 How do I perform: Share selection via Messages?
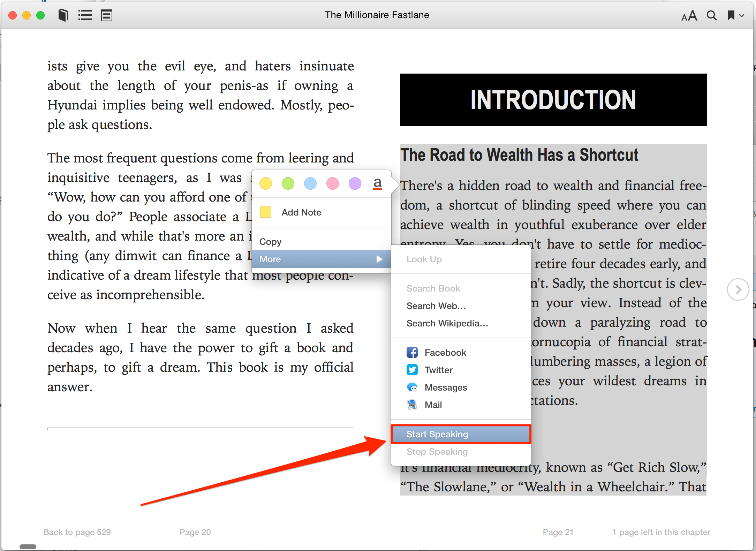[461, 387]
